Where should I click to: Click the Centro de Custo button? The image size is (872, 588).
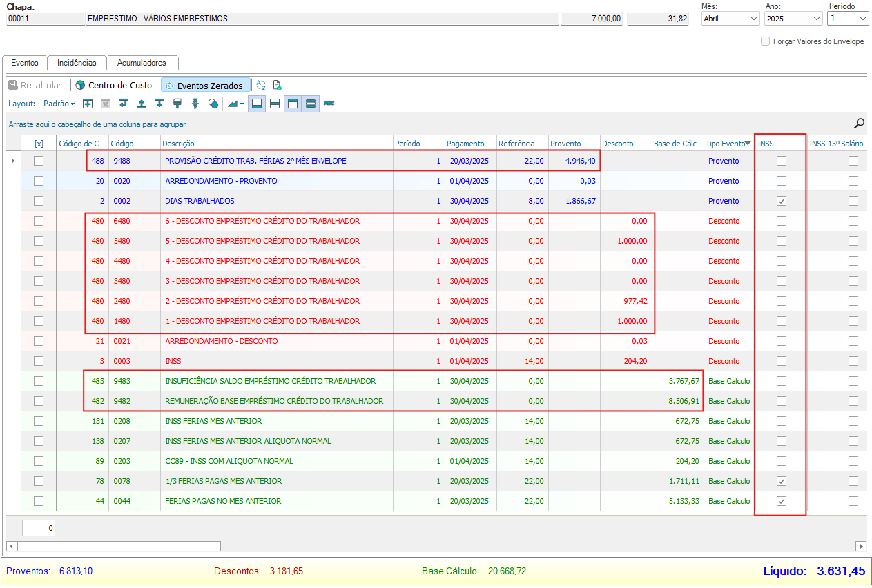click(114, 86)
